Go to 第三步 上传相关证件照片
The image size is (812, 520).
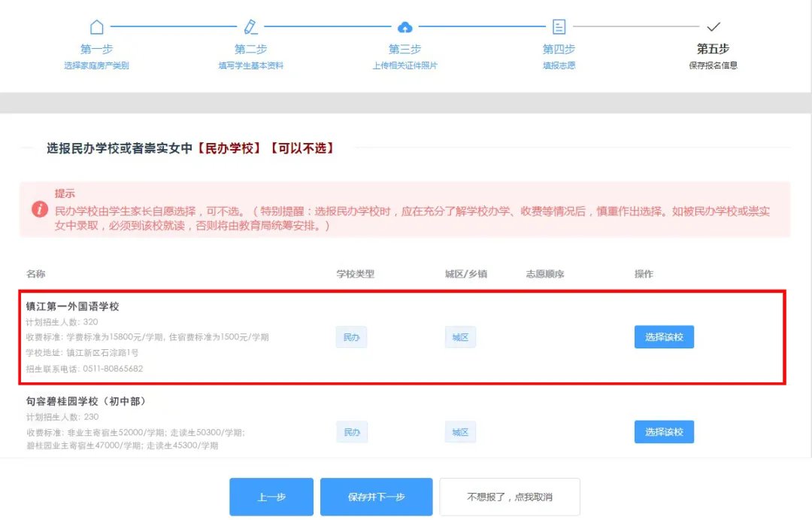pos(405,56)
